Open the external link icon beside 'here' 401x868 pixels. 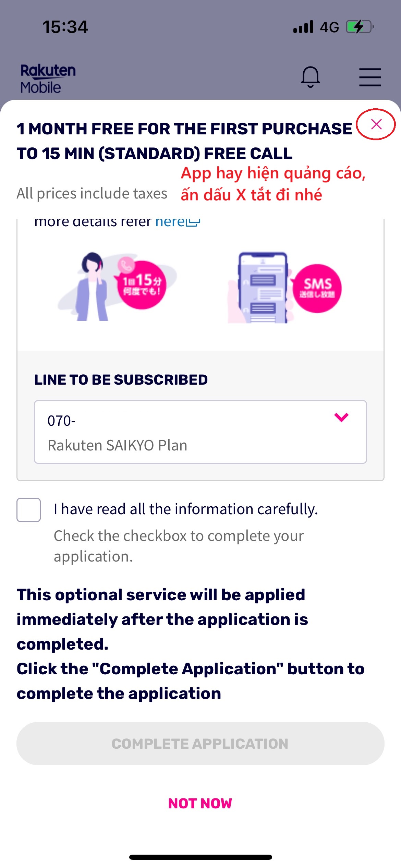click(x=193, y=222)
